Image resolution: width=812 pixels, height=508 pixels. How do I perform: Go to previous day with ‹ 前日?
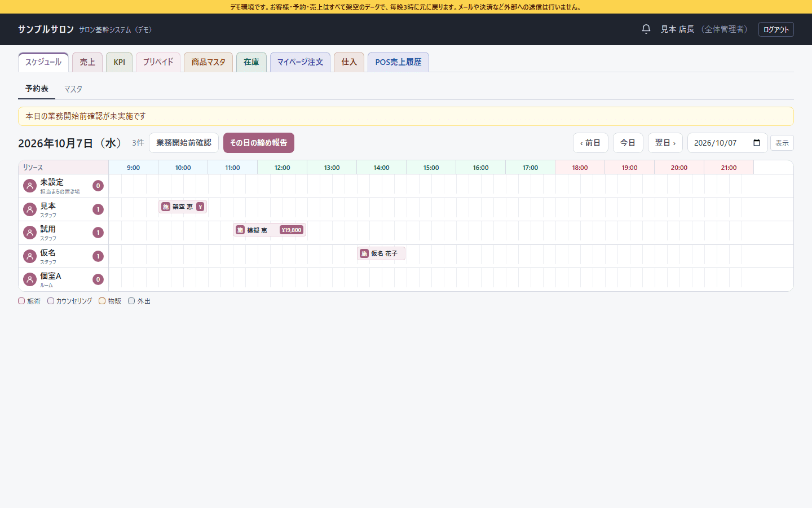(590, 143)
